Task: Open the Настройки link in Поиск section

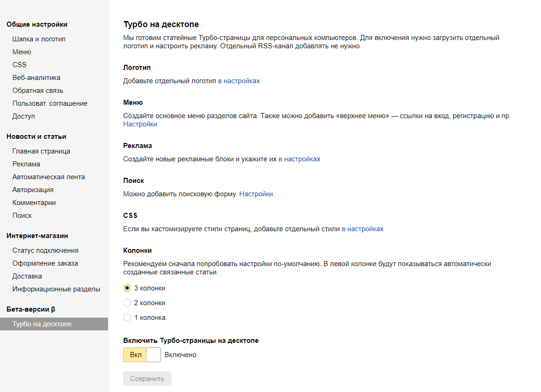Action: (x=256, y=194)
